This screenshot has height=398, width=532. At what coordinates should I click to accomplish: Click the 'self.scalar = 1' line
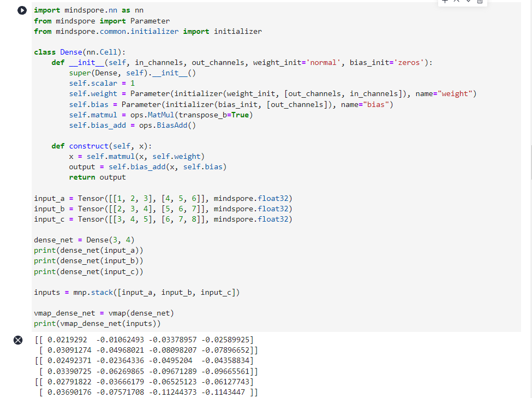click(102, 83)
